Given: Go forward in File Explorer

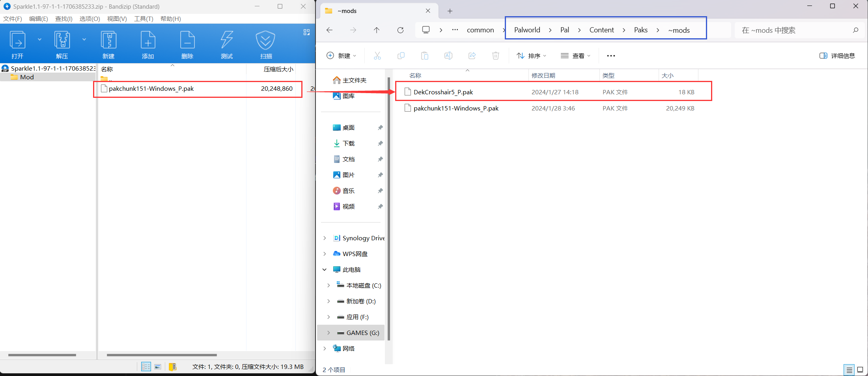Looking at the screenshot, I should point(353,30).
